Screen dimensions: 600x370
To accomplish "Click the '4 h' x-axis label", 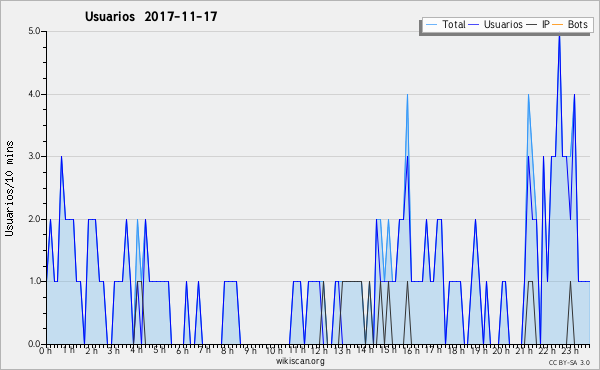I will [x=136, y=350].
